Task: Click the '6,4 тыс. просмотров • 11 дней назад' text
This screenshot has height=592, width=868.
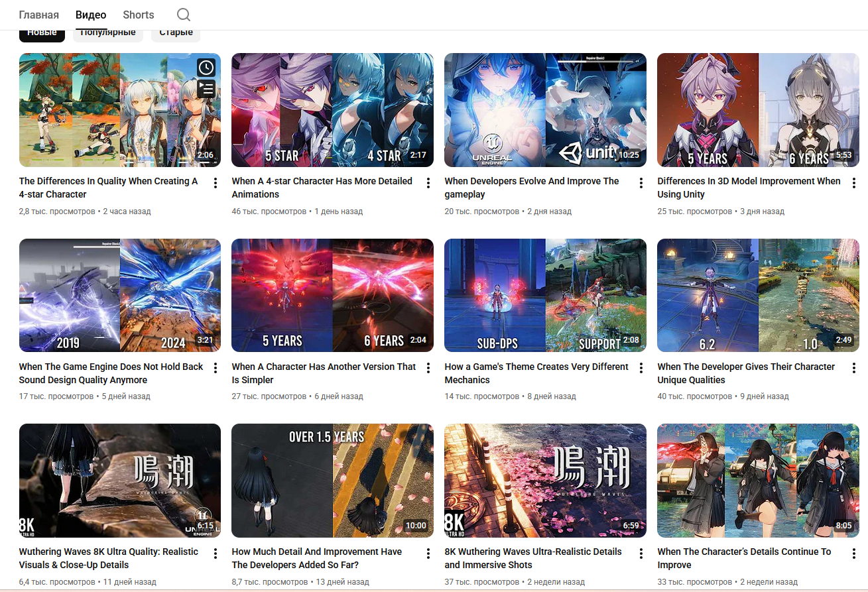Action: [88, 582]
